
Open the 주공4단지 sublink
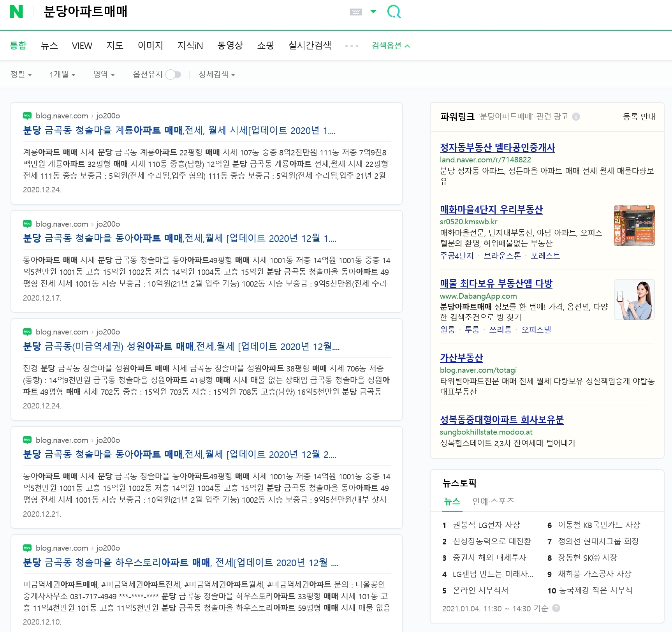click(456, 255)
